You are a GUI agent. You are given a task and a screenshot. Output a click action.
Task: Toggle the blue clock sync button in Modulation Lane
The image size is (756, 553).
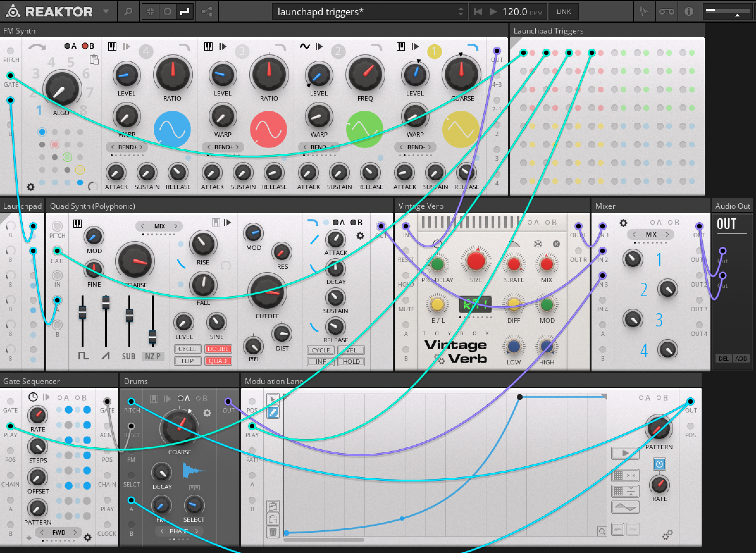click(x=659, y=464)
